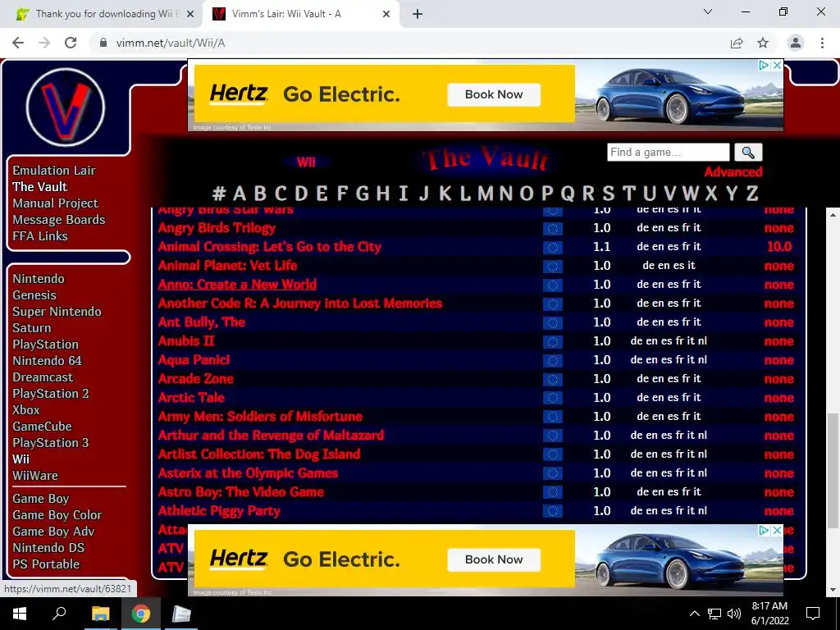Screen dimensions: 840x630
Task: Open Animal Crossing: Let's Go to the City
Action: pyautogui.click(x=269, y=247)
